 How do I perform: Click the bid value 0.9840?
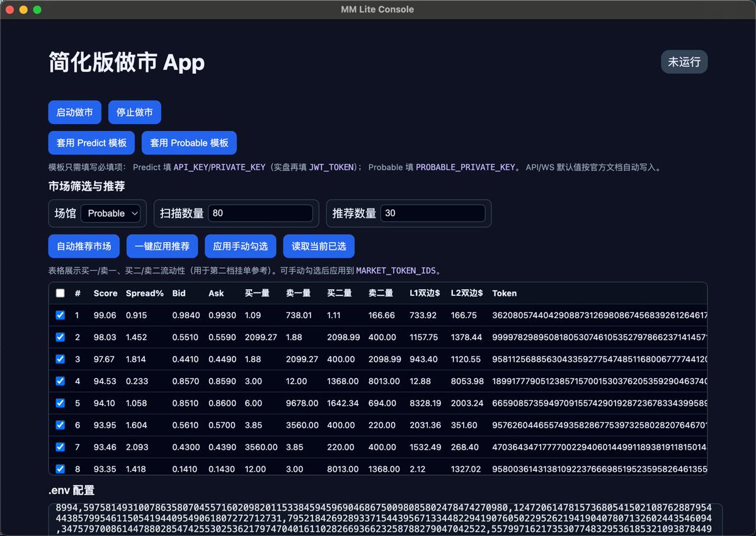click(x=186, y=315)
